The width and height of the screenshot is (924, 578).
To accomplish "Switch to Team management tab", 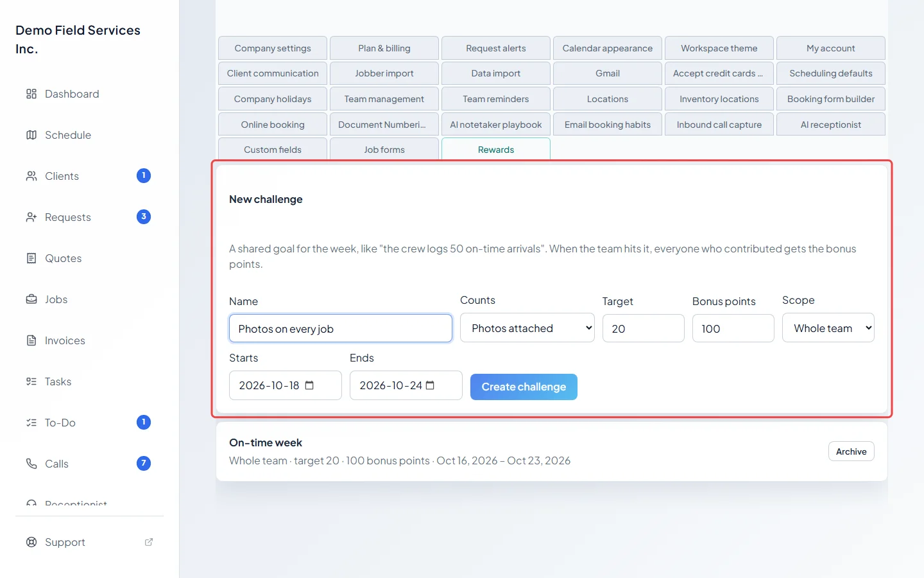I will (384, 99).
